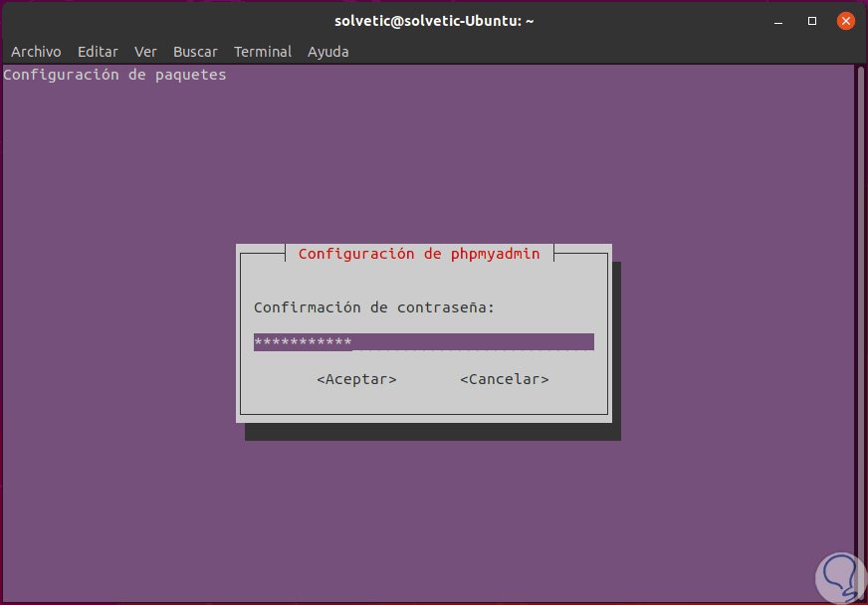Open the Buscar menu

point(195,52)
